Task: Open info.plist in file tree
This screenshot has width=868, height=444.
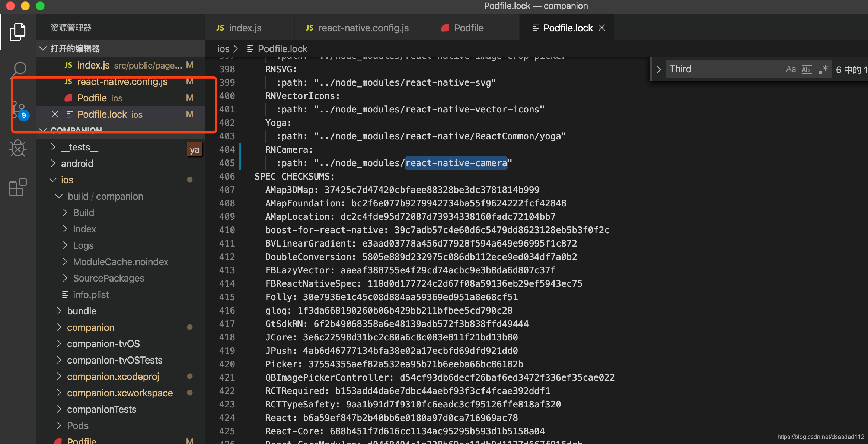Action: coord(91,295)
